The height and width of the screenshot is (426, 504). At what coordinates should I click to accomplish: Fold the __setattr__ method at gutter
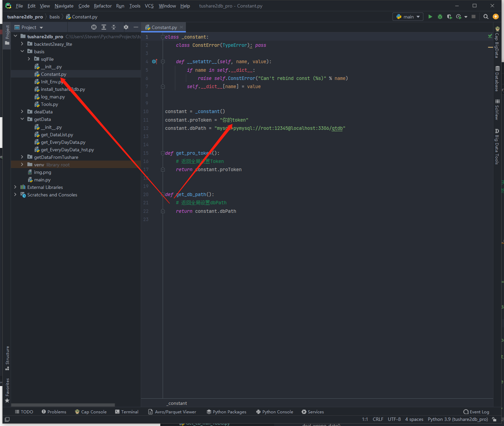click(x=163, y=62)
